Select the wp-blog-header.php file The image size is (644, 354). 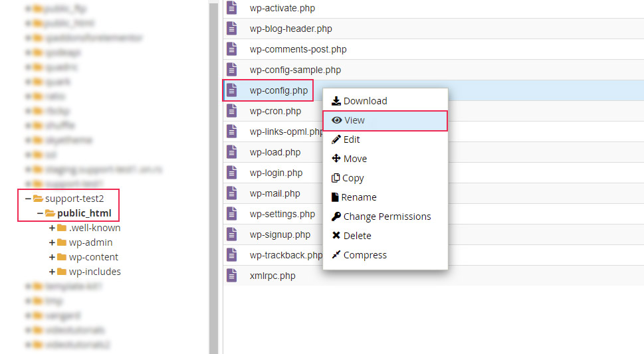(x=433, y=29)
